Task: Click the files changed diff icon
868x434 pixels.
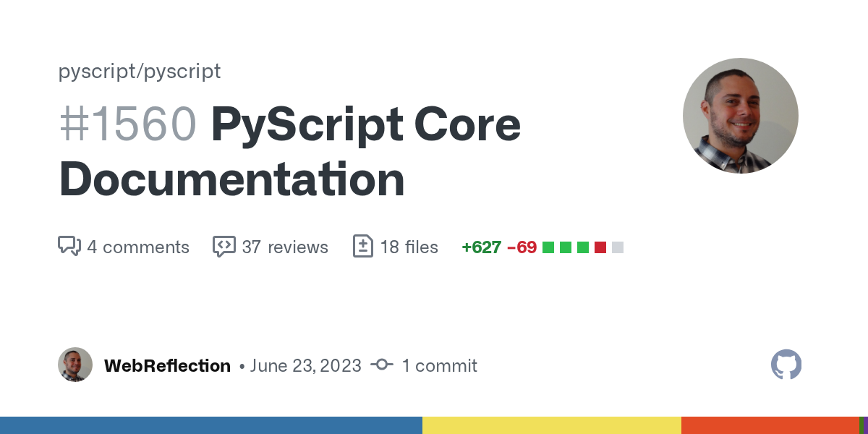Action: [x=362, y=247]
